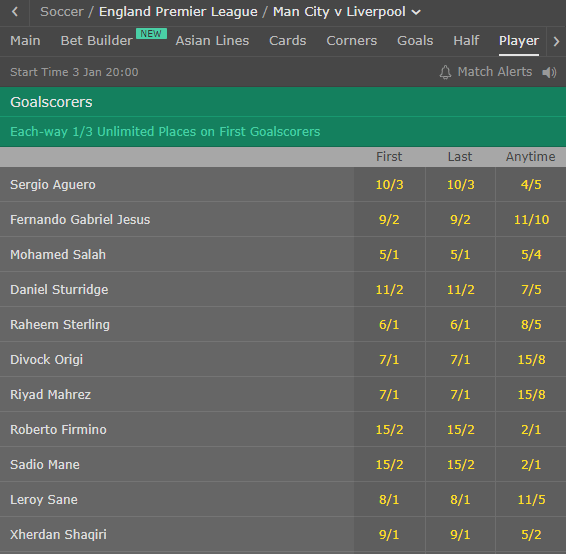566x554 pixels.
Task: Switch to the Asian Lines tab
Action: (212, 41)
